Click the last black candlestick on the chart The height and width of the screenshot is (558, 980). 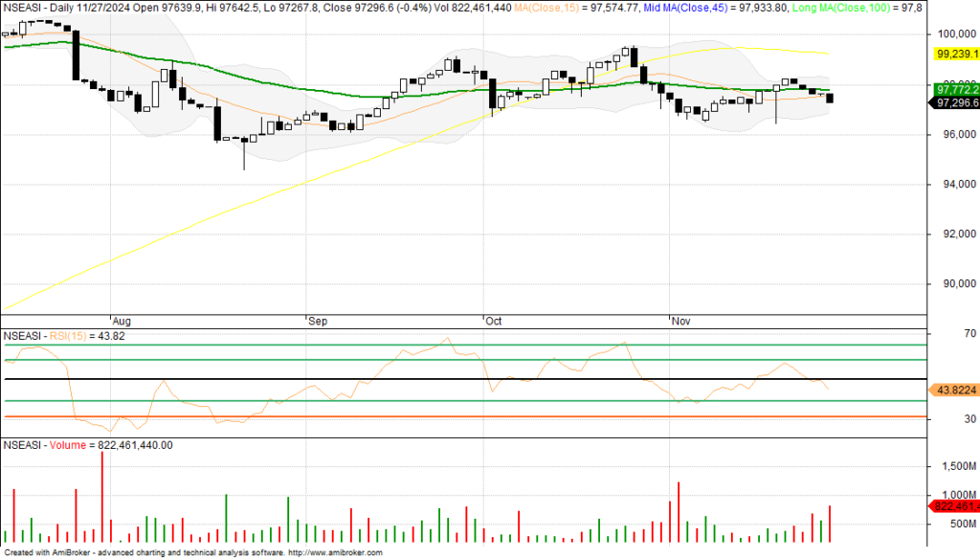829,99
